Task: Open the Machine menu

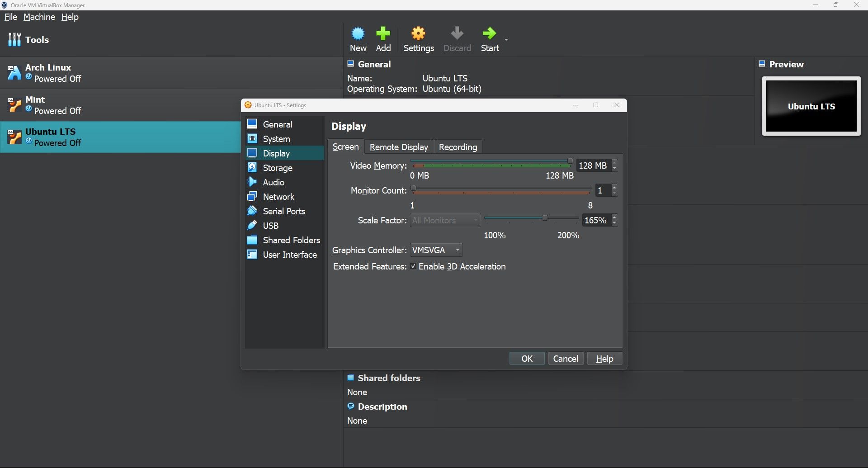Action: tap(39, 17)
